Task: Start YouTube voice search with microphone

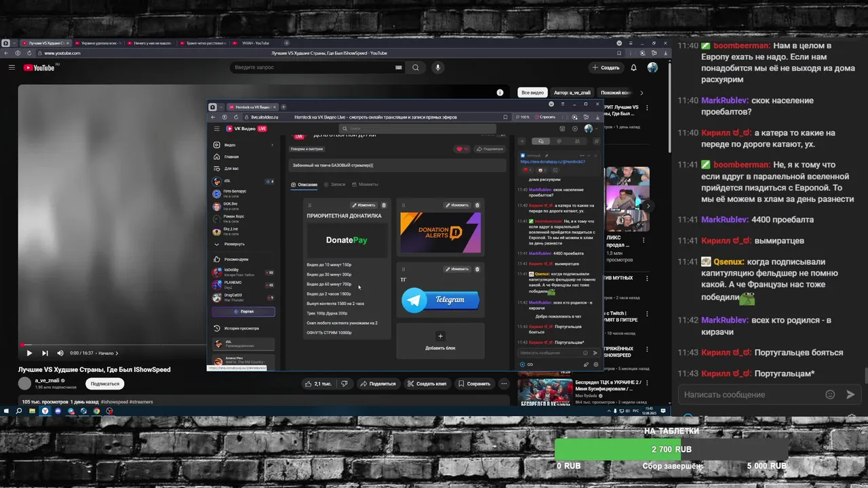Action: [x=438, y=68]
